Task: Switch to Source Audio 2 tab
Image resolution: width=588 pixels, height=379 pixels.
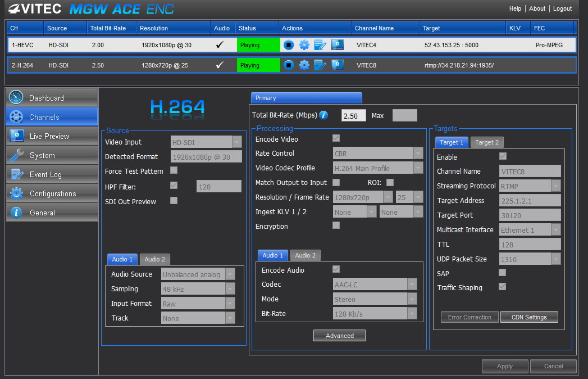Action: click(x=155, y=259)
